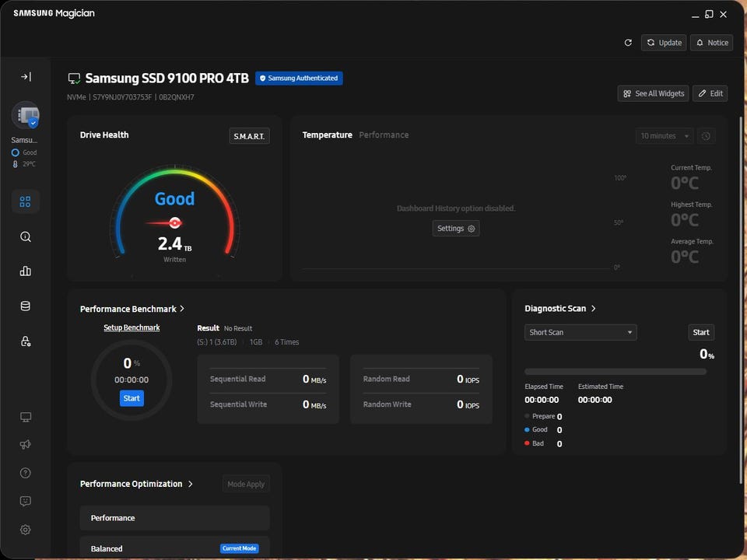
Task: Open the help question mark icon
Action: coord(26,473)
